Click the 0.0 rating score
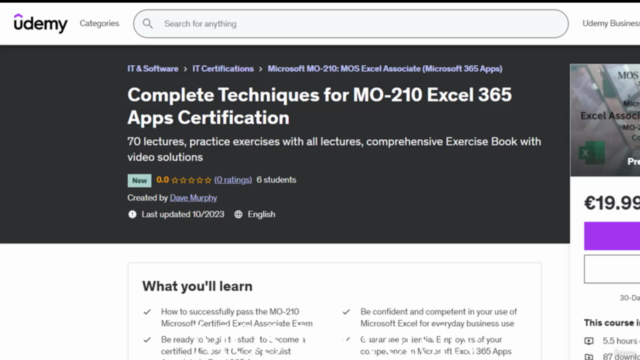Viewport: 640px width, 360px height. pyautogui.click(x=162, y=180)
